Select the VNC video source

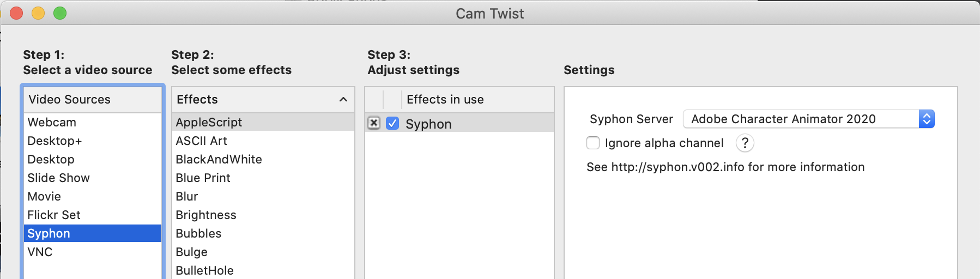coord(40,252)
